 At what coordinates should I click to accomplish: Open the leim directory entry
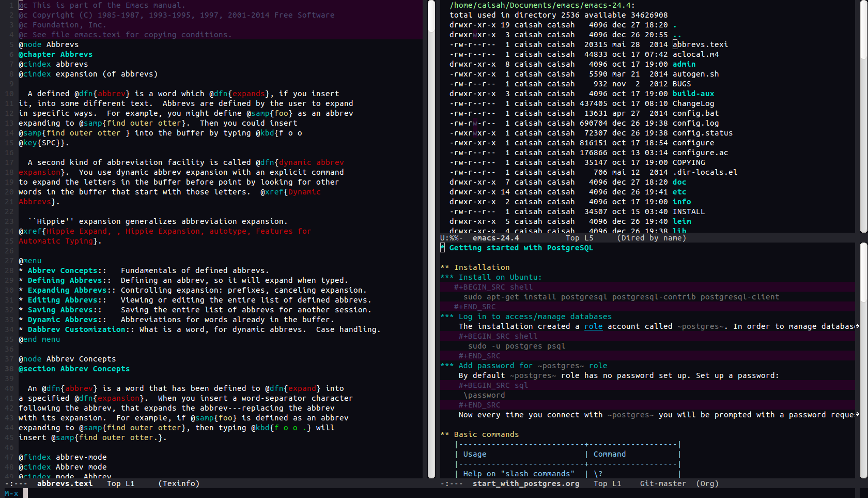[x=681, y=221]
